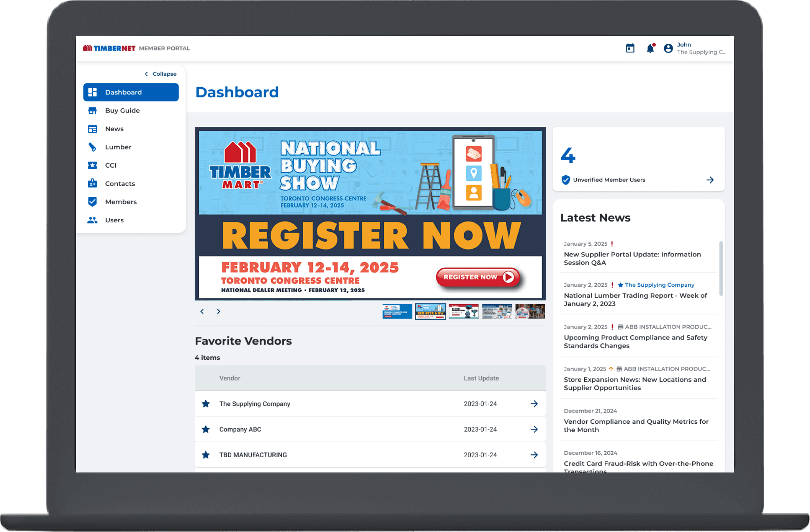Image resolution: width=810 pixels, height=532 pixels.
Task: Show next banner slide
Action: pos(219,311)
